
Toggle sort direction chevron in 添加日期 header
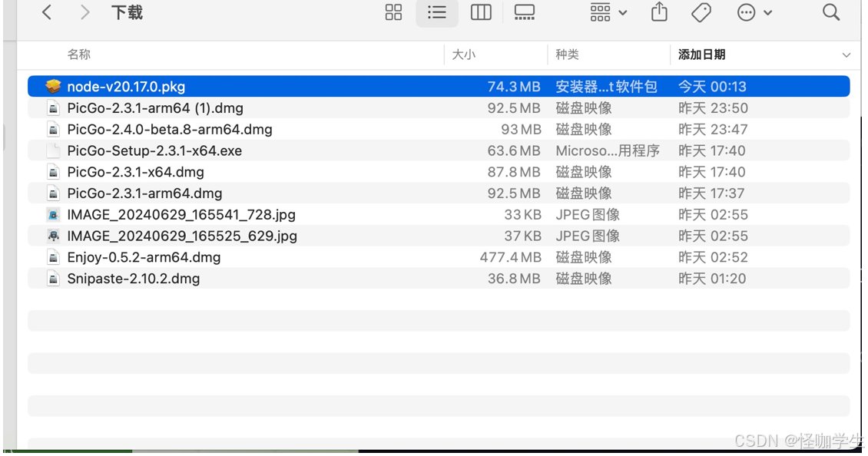pos(846,55)
